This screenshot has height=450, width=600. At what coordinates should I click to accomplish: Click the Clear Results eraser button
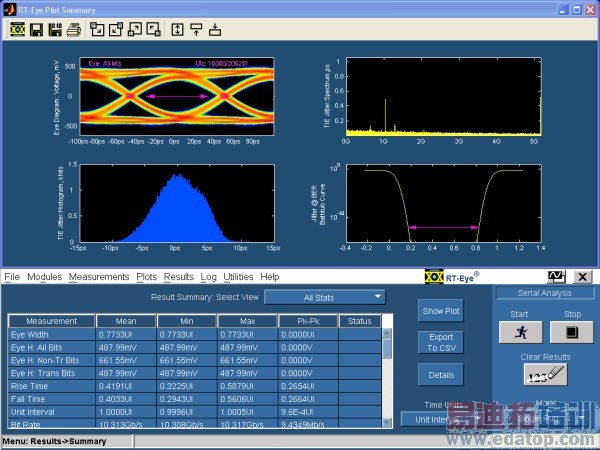(x=544, y=376)
